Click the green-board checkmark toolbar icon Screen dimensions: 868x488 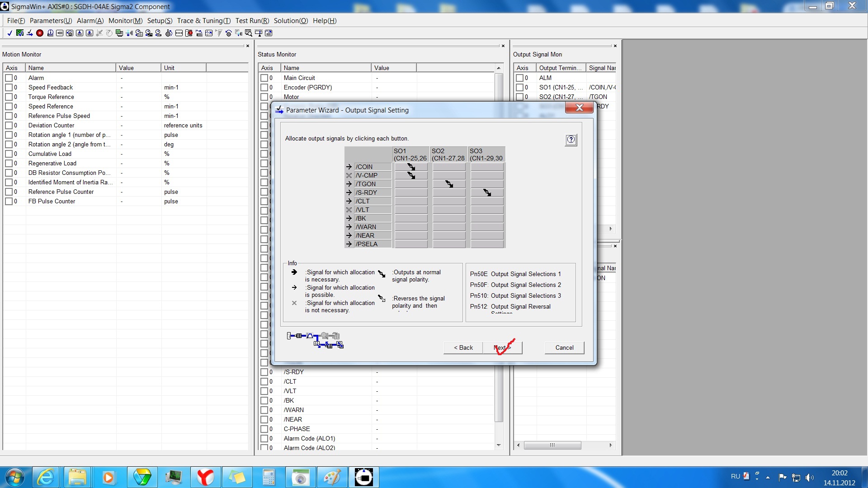point(20,33)
